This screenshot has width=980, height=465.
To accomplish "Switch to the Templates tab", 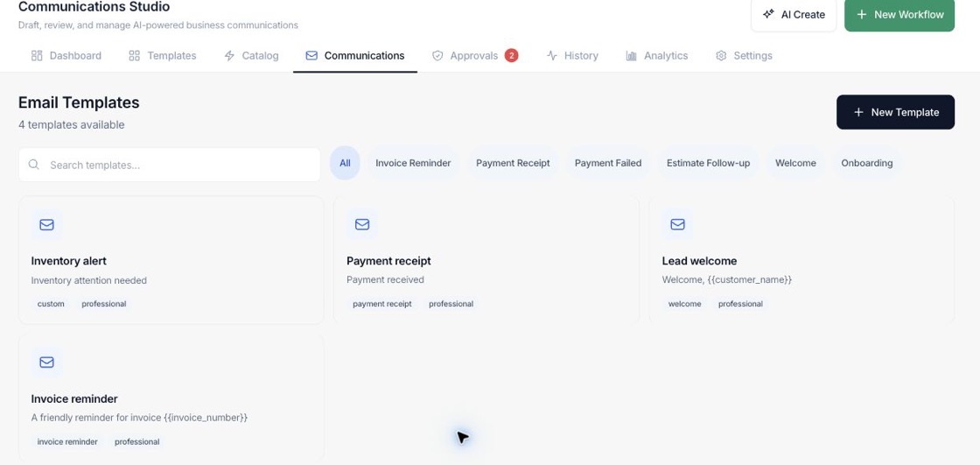I will [x=163, y=56].
